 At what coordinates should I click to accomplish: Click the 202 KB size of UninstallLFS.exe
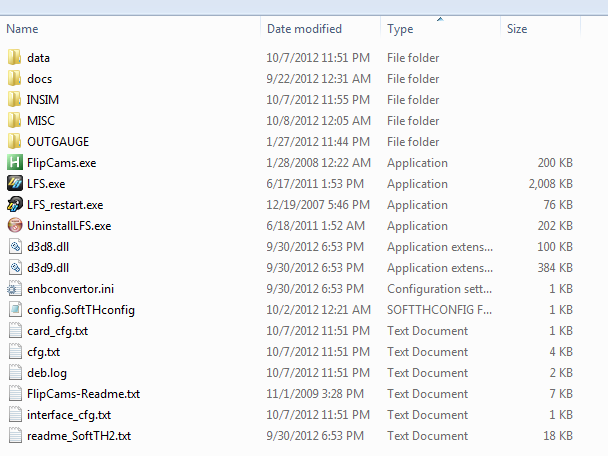click(555, 226)
